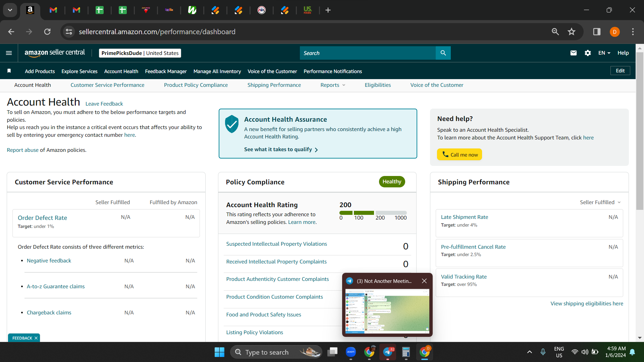The height and width of the screenshot is (362, 644).
Task: Click the search magnifier button in Seller Central
Action: pos(443,53)
